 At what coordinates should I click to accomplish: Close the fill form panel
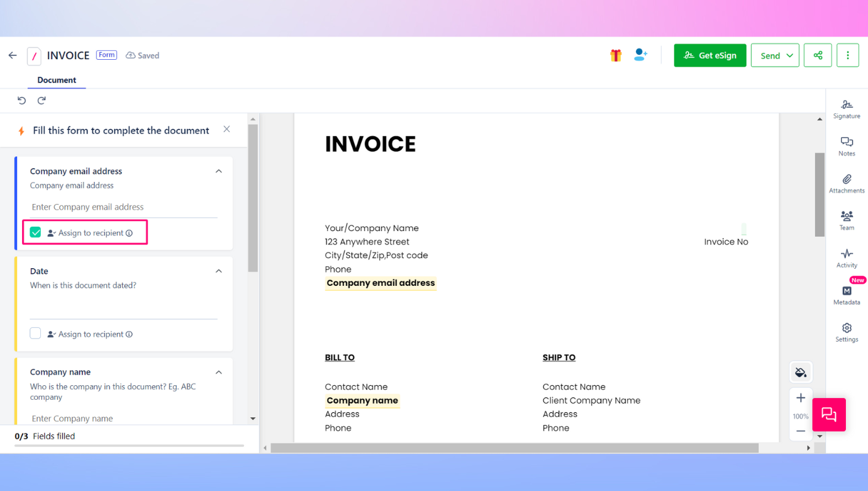click(226, 128)
